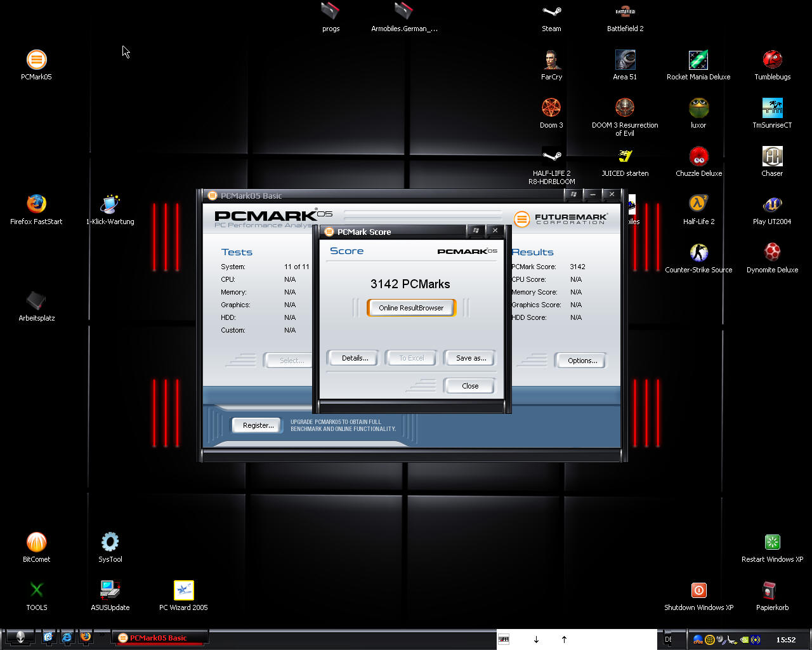This screenshot has width=812, height=650.
Task: Open the TOOLS desktop icon
Action: 36,590
